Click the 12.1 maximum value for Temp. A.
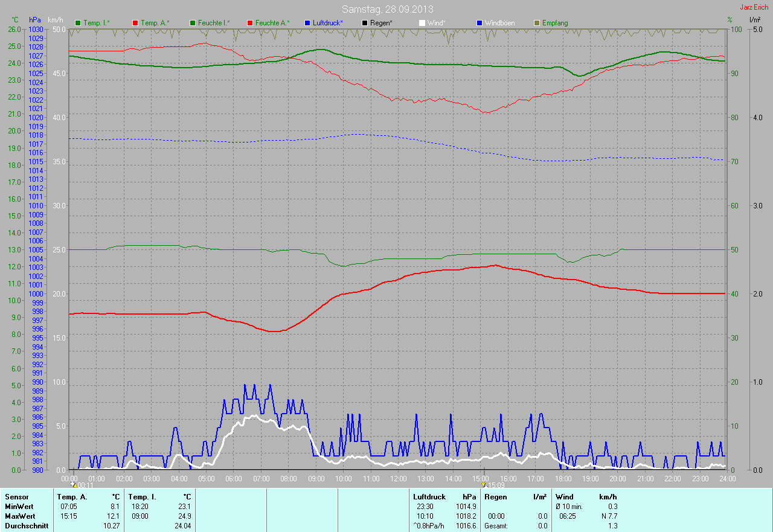 click(x=113, y=516)
